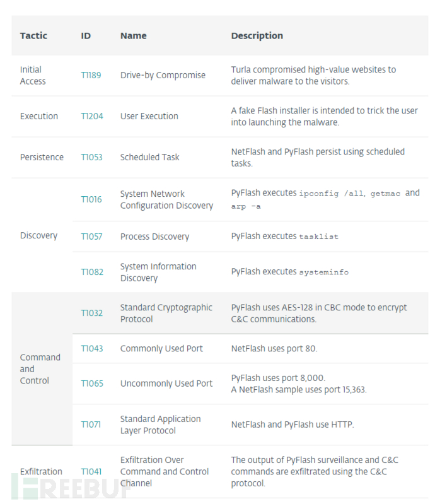Open the T1041 Exfiltration ID link
435x504 pixels.
pyautogui.click(x=91, y=472)
